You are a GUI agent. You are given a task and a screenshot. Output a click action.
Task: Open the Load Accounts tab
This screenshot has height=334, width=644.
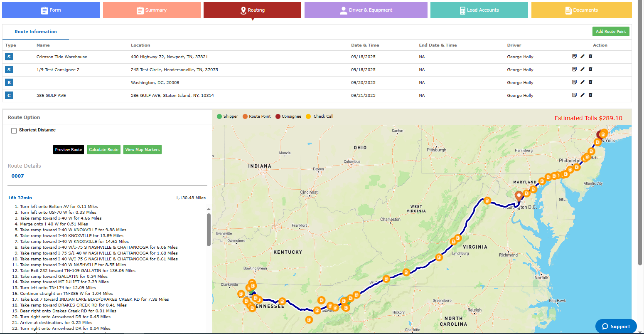point(479,10)
